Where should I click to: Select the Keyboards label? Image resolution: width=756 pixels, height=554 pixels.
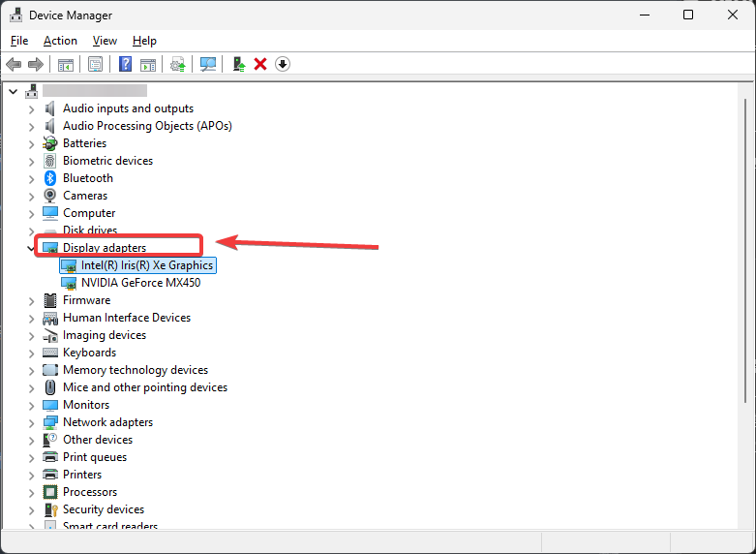pyautogui.click(x=90, y=353)
